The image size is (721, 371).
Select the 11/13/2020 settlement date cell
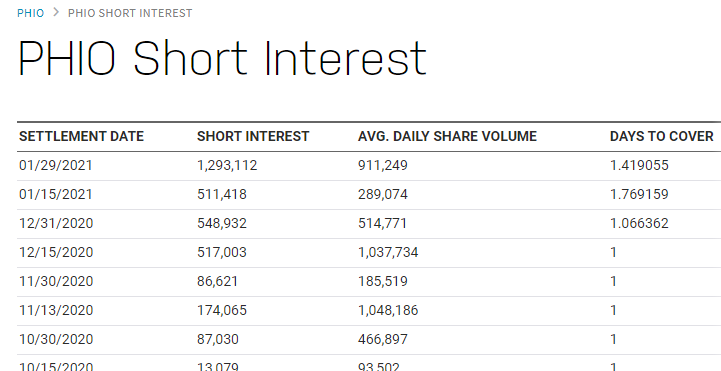[56, 310]
